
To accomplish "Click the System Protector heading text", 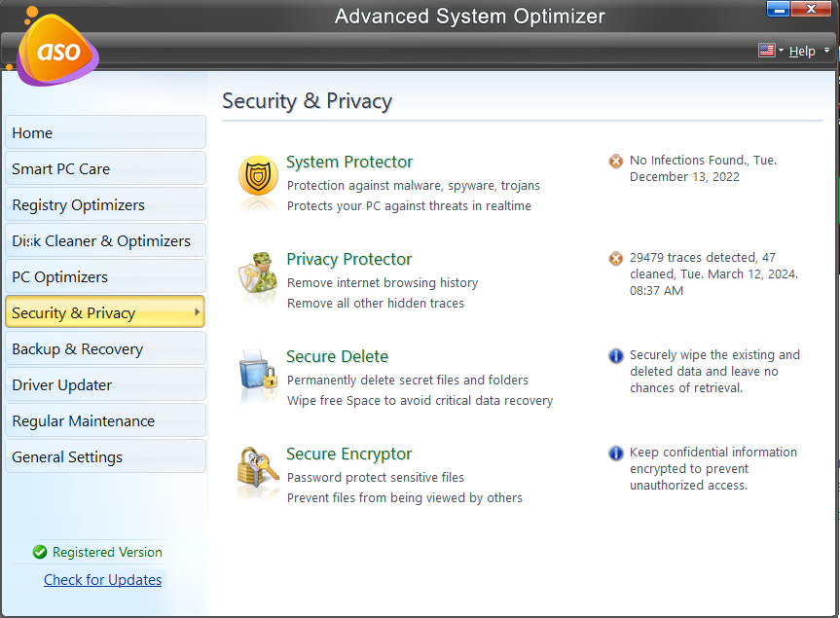I will (348, 162).
